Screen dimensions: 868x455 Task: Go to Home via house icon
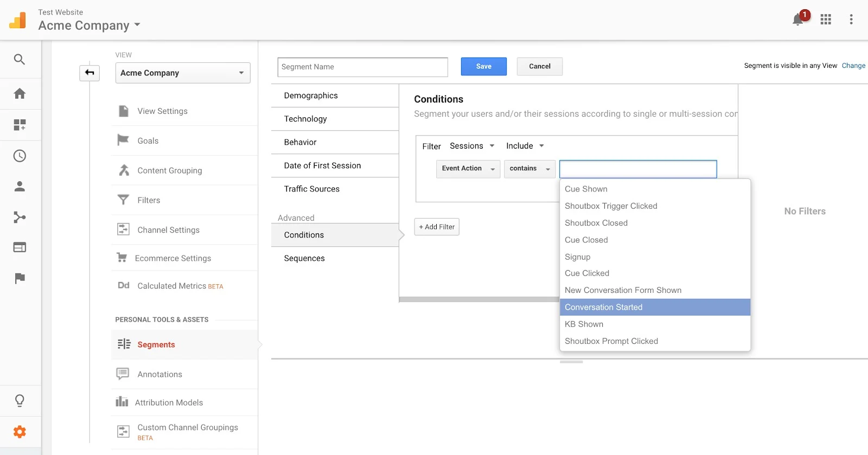coord(20,94)
